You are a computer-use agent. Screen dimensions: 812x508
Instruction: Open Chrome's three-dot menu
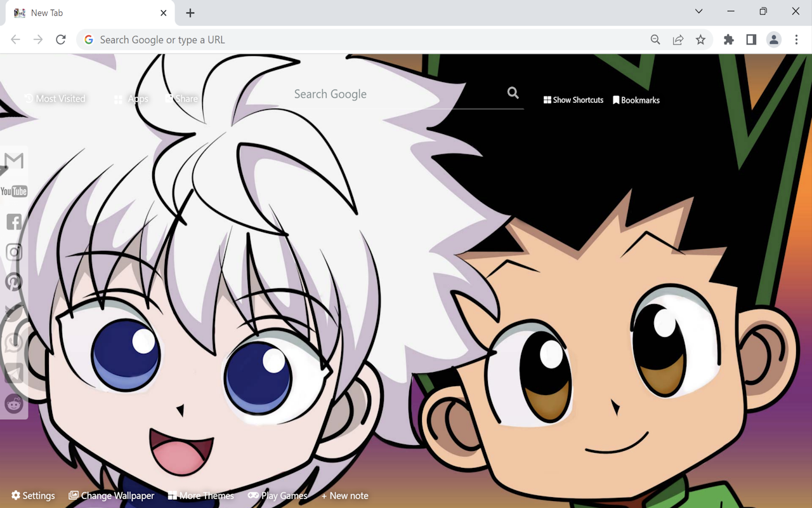click(x=797, y=39)
